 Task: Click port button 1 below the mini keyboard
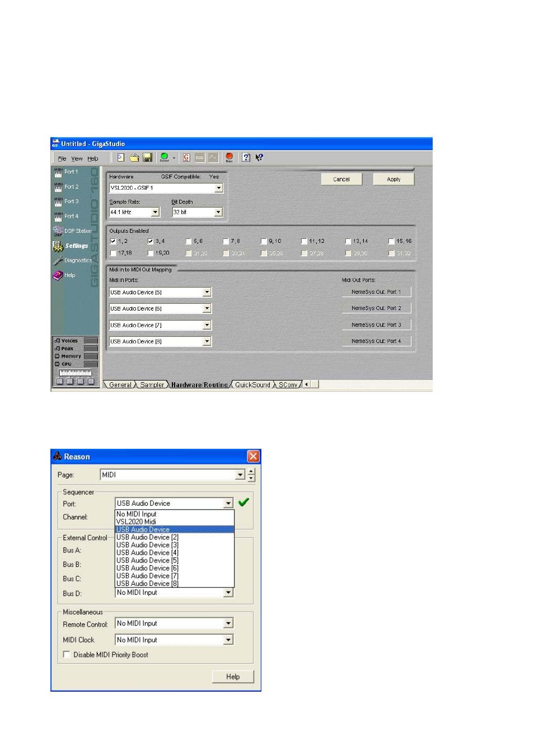click(x=59, y=382)
